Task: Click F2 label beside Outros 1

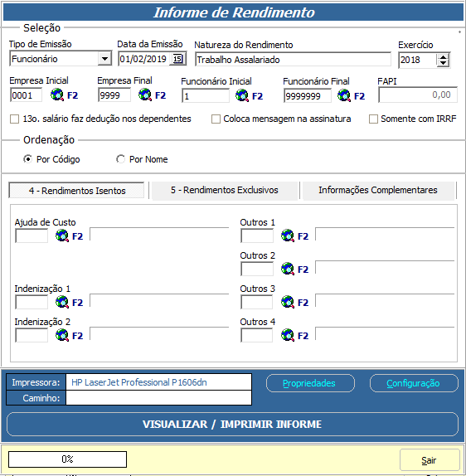Action: (303, 236)
